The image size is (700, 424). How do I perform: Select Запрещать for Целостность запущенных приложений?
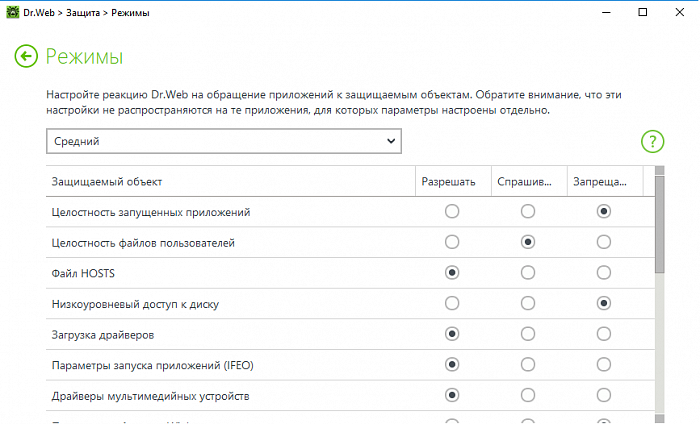click(604, 211)
